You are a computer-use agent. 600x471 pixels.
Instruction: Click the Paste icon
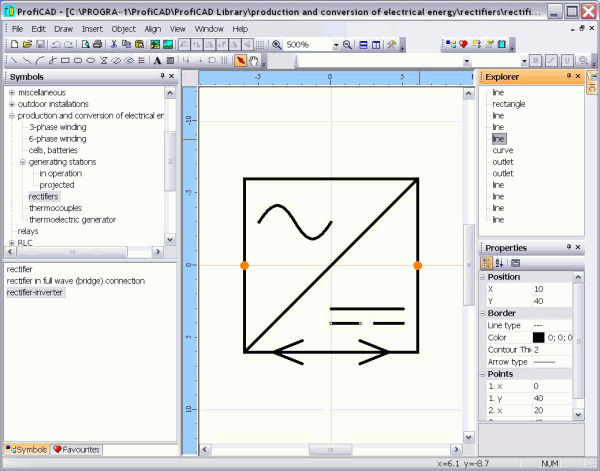tap(139, 45)
